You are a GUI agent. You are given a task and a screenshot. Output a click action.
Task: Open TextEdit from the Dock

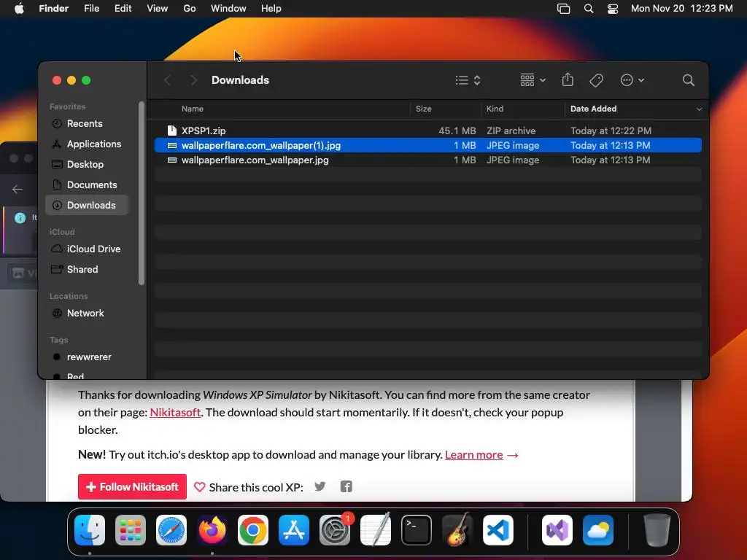(x=376, y=530)
